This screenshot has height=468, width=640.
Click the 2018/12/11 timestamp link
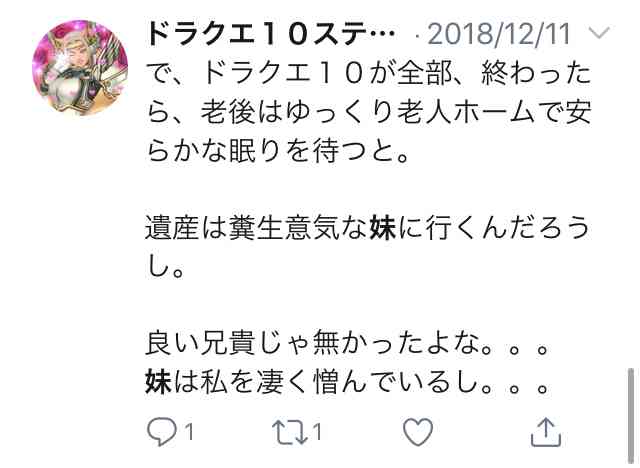pos(498,34)
